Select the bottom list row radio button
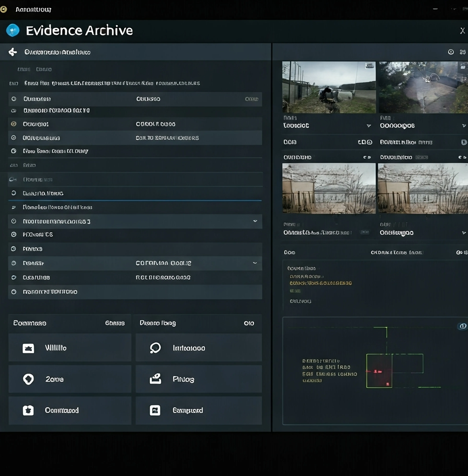468x476 pixels. 14,292
